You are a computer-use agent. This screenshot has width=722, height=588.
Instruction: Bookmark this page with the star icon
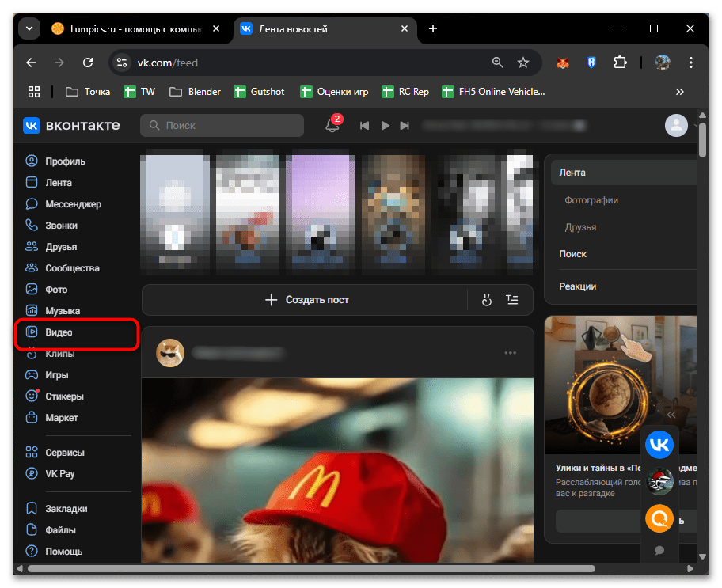(523, 63)
